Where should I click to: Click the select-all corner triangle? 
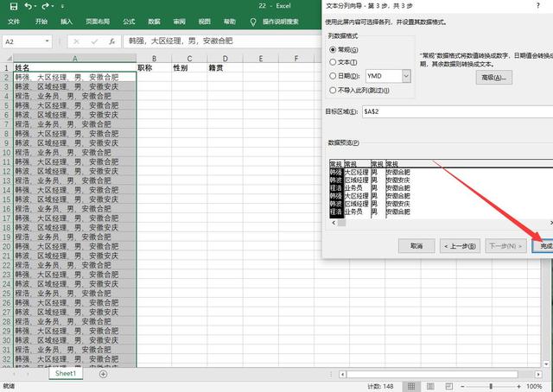point(10,58)
